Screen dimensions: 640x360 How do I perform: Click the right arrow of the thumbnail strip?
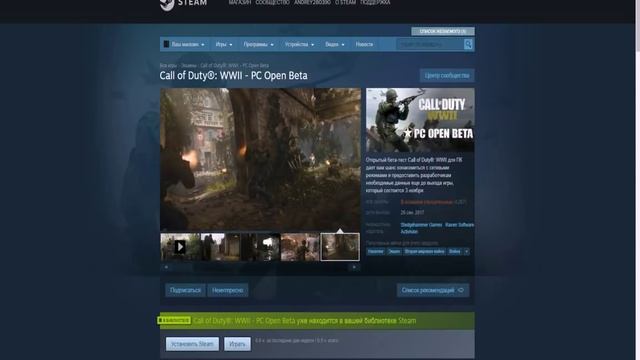(x=354, y=267)
